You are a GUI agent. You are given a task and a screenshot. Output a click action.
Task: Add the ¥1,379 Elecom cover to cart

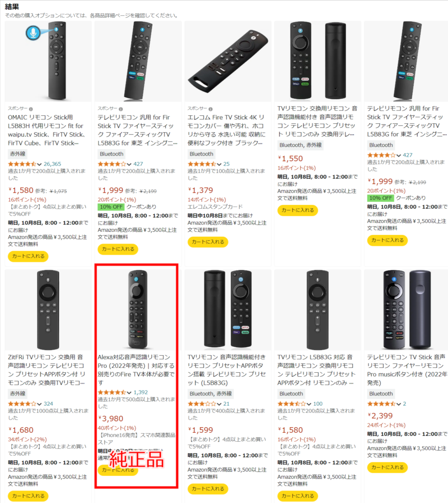click(208, 242)
